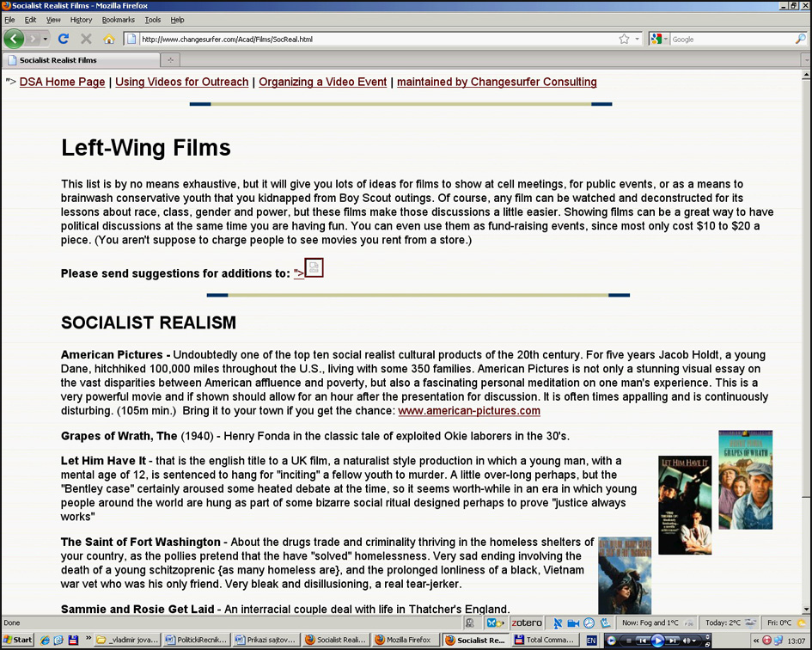Open the www.american-pictures.com link
Image resolution: width=812 pixels, height=650 pixels.
(468, 411)
